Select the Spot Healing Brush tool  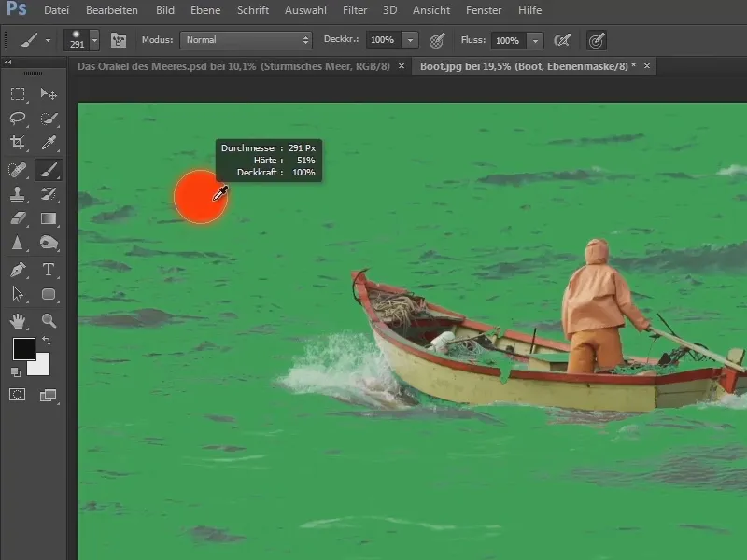pyautogui.click(x=18, y=170)
